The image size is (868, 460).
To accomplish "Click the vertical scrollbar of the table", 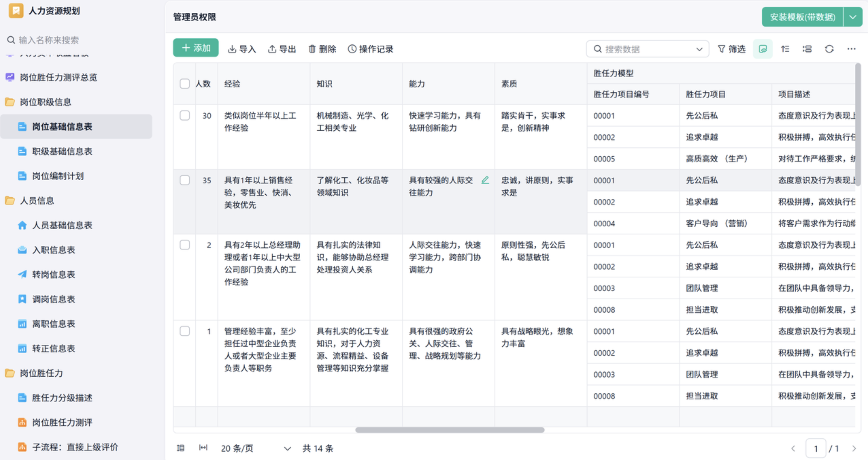I will tap(858, 125).
